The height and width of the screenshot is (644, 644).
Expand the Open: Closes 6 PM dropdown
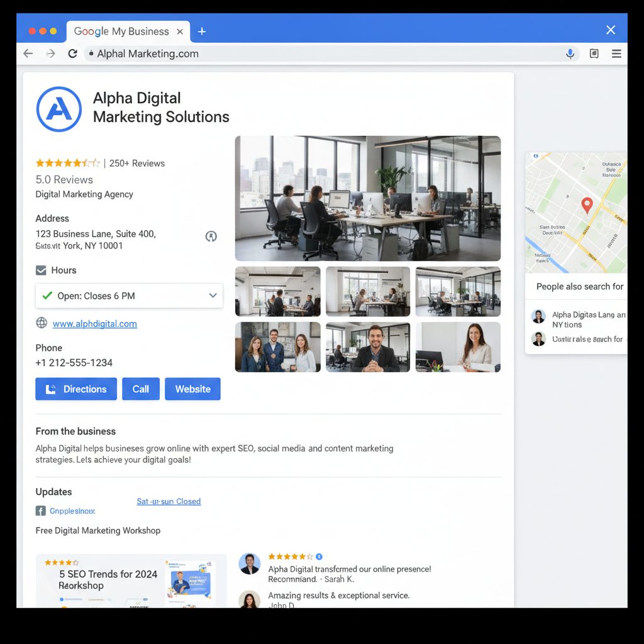(129, 296)
